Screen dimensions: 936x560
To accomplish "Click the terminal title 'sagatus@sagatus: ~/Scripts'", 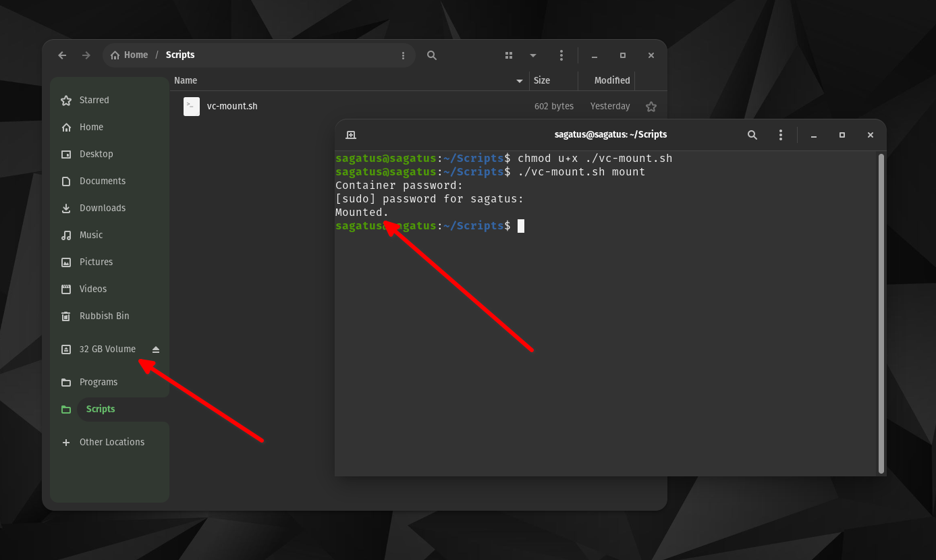I will [x=611, y=135].
